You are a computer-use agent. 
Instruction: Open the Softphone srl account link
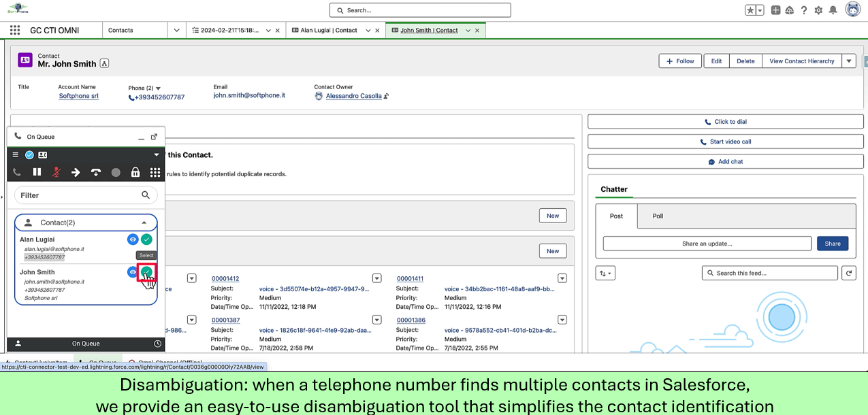click(79, 97)
